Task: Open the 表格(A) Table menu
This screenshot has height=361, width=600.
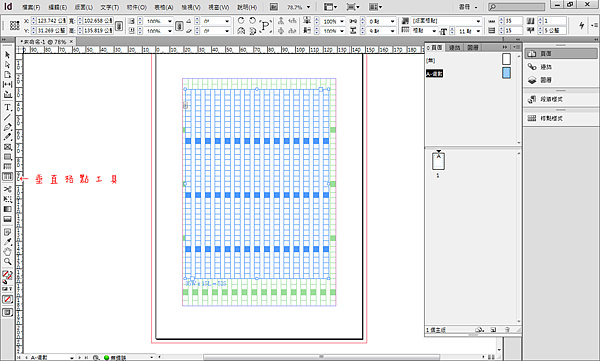Action: click(x=164, y=7)
